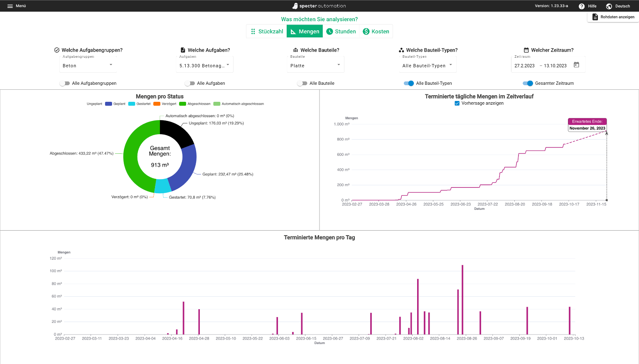Open the hamburger Menü icon

[10, 6]
